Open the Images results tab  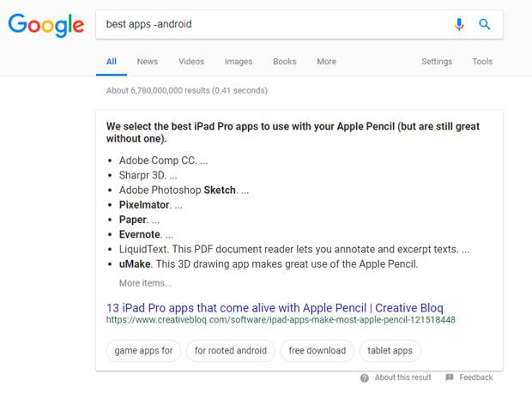239,62
